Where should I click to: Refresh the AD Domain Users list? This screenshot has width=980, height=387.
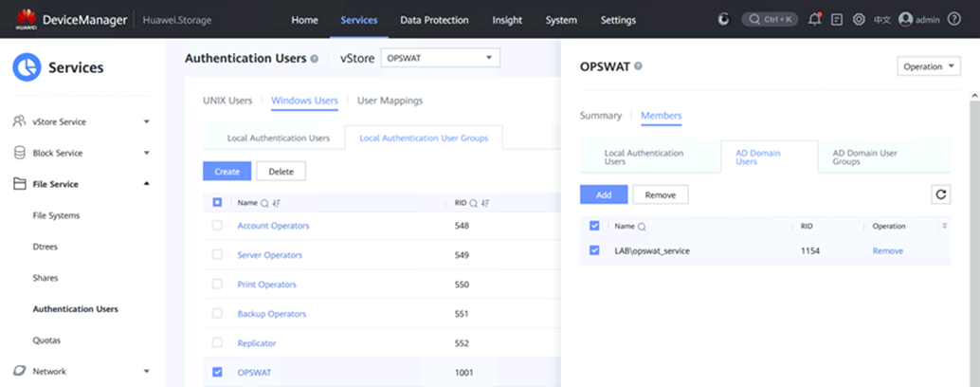coord(940,194)
